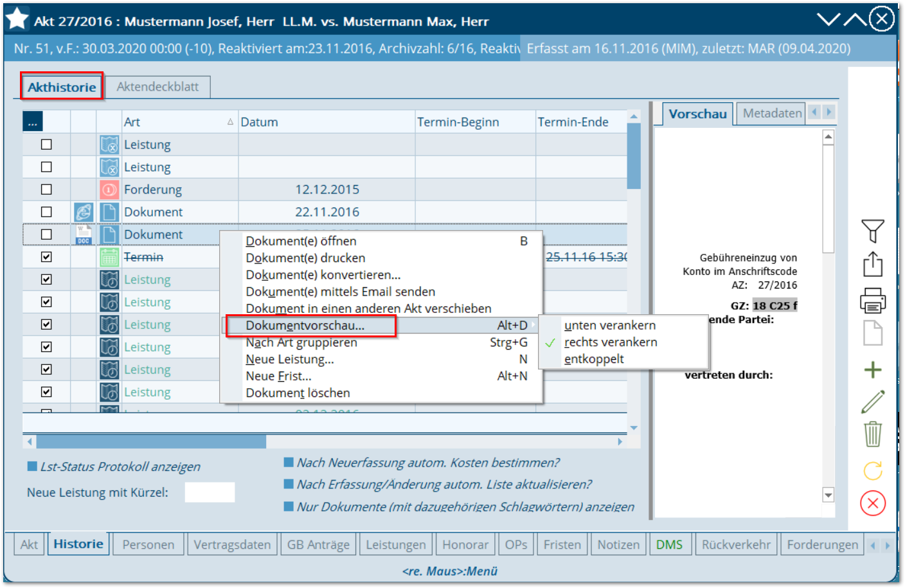905x588 pixels.
Task: Click the first Leistung row type icon
Action: pyautogui.click(x=109, y=145)
